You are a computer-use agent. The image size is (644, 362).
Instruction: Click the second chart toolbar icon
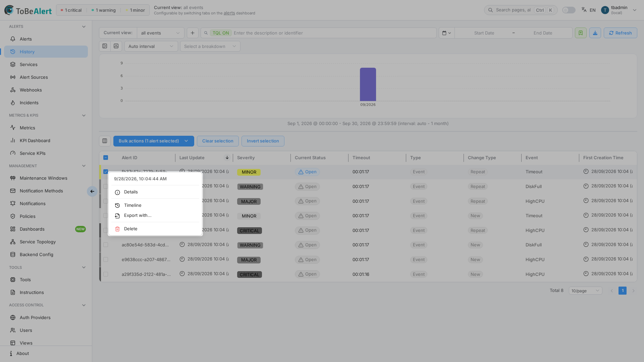click(x=116, y=46)
